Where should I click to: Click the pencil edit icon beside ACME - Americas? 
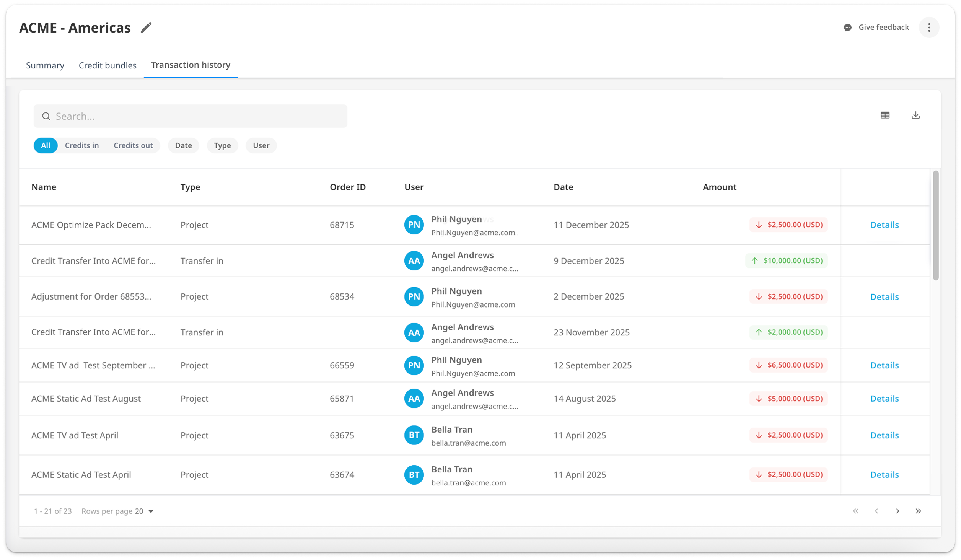pos(146,28)
